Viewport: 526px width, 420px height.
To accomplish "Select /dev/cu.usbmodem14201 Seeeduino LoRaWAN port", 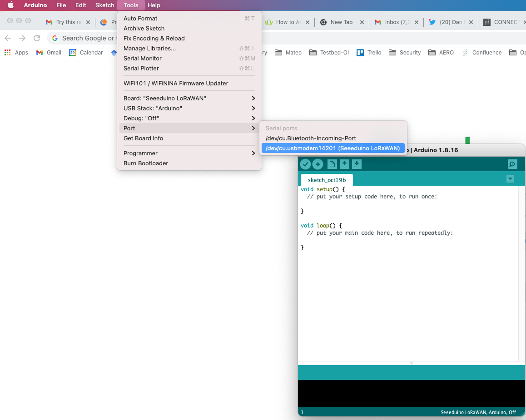I will click(332, 148).
